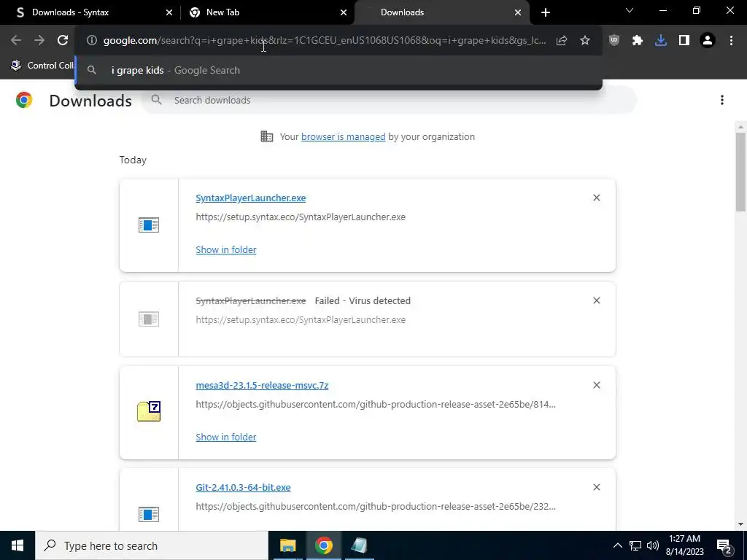Open File Explorer from the taskbar
The height and width of the screenshot is (560, 747).
287,545
